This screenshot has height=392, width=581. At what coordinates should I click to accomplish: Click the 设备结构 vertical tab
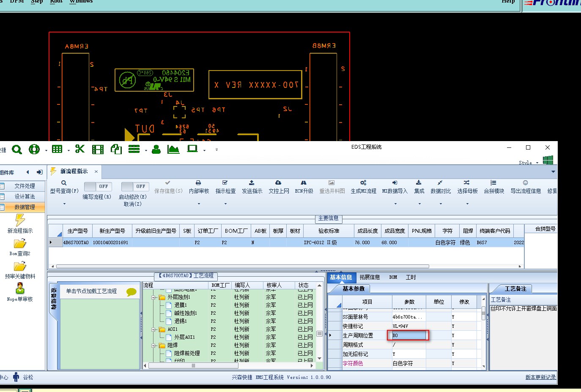(54, 299)
